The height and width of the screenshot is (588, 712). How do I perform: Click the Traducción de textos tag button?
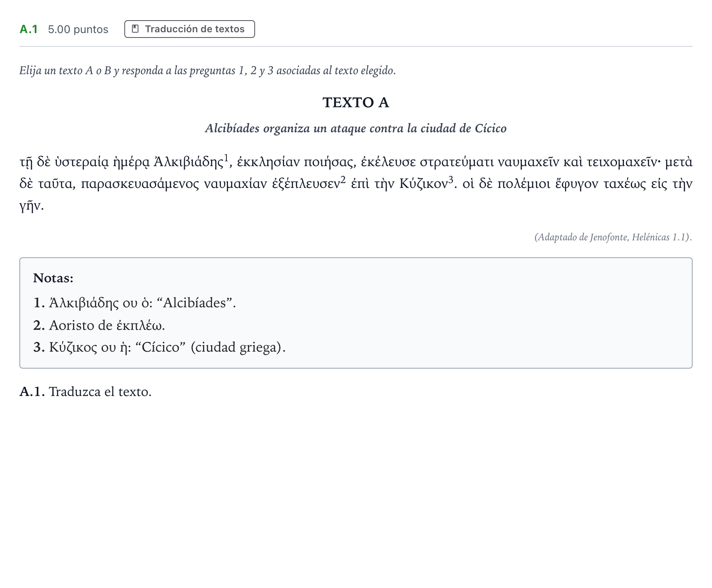[x=190, y=29]
